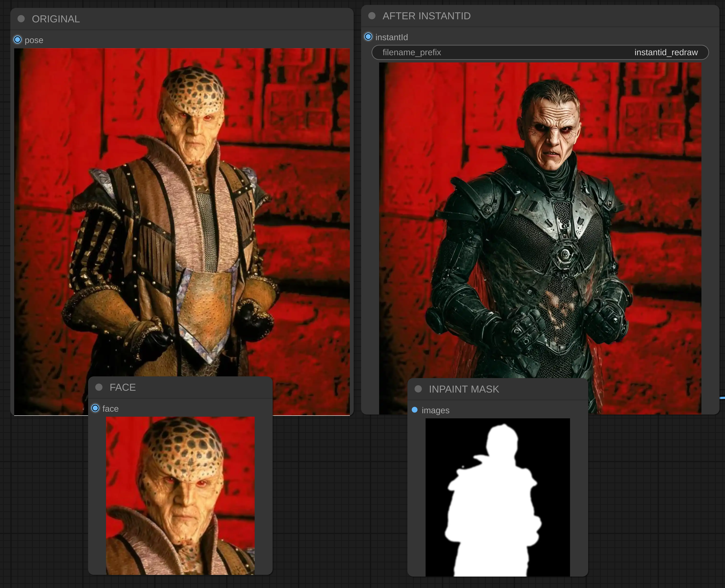Viewport: 725px width, 588px height.
Task: Collapse the AFTER INSTANTID node via its dot
Action: (371, 16)
